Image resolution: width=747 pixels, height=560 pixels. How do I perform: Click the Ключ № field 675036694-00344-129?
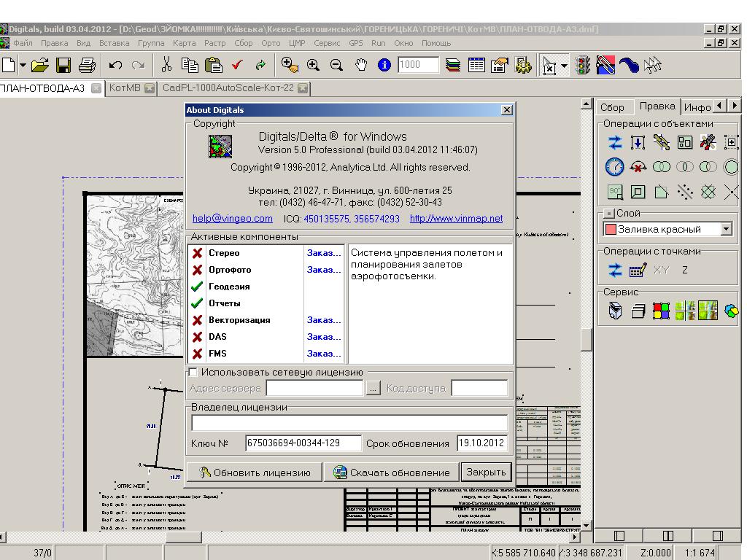(x=303, y=443)
